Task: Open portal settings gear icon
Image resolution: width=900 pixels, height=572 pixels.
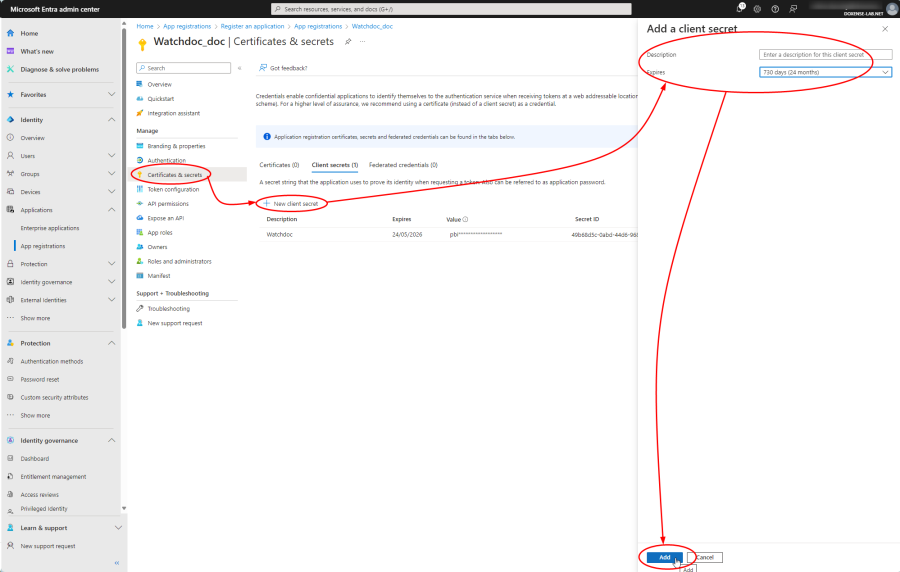Action: pyautogui.click(x=758, y=9)
